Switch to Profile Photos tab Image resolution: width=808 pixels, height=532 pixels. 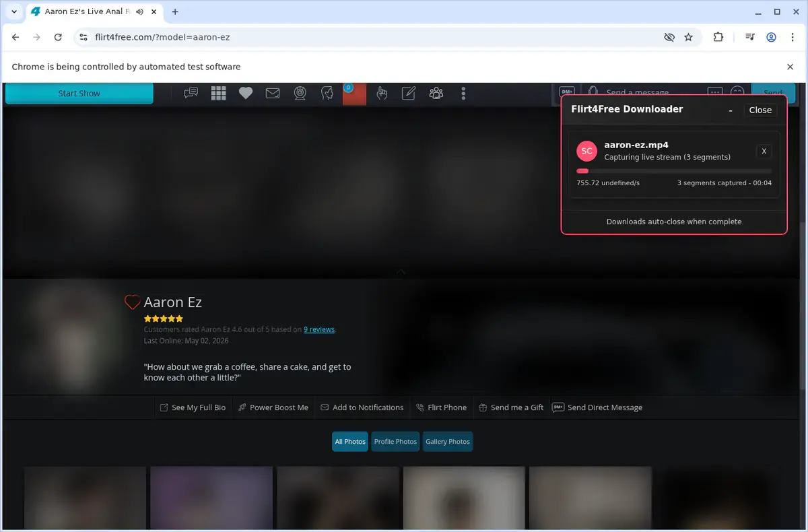[x=395, y=442]
